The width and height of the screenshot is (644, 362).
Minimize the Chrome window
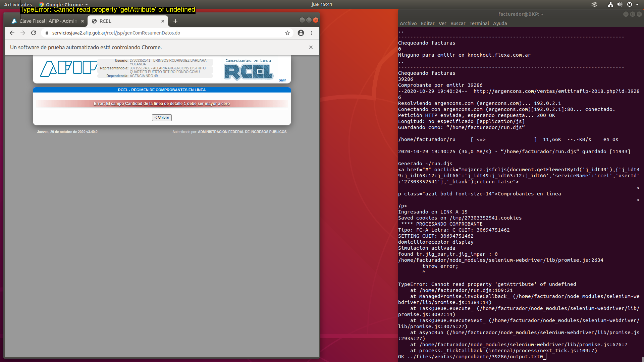coord(302,20)
